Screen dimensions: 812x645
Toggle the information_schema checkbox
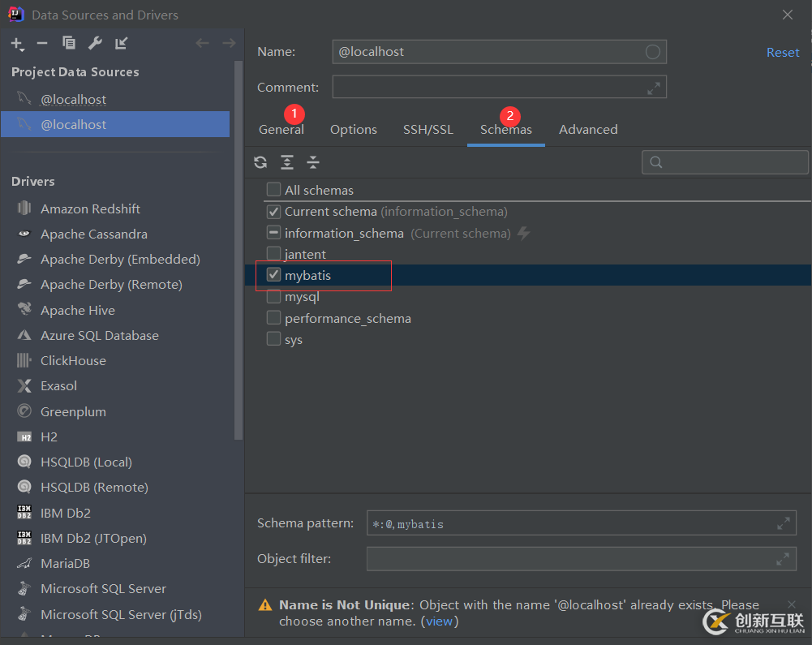pos(273,233)
